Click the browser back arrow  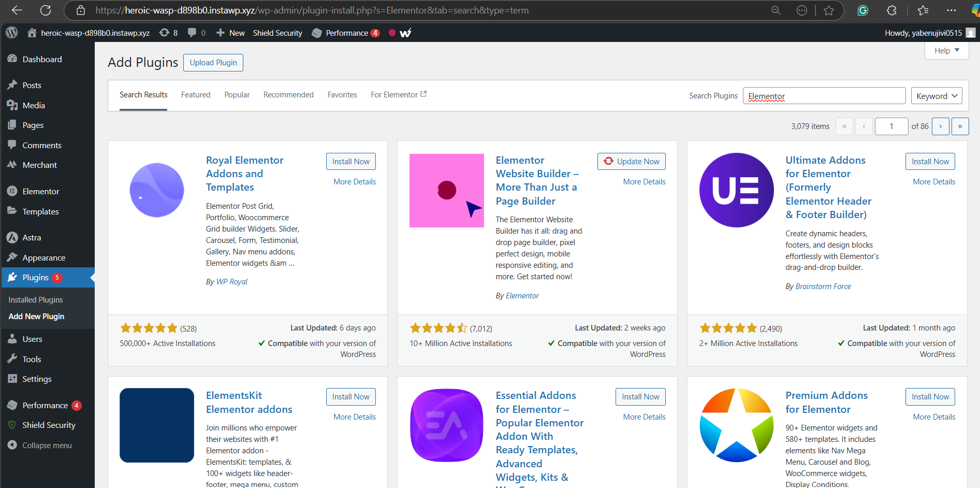pyautogui.click(x=17, y=10)
